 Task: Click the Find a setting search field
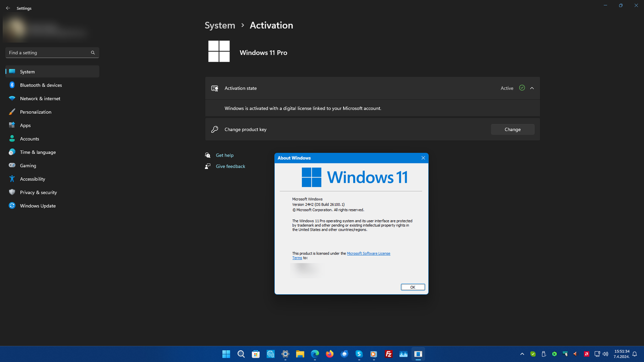[52, 53]
